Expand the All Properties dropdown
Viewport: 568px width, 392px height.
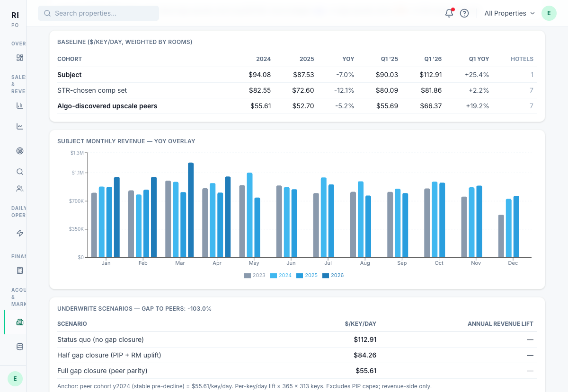point(509,13)
